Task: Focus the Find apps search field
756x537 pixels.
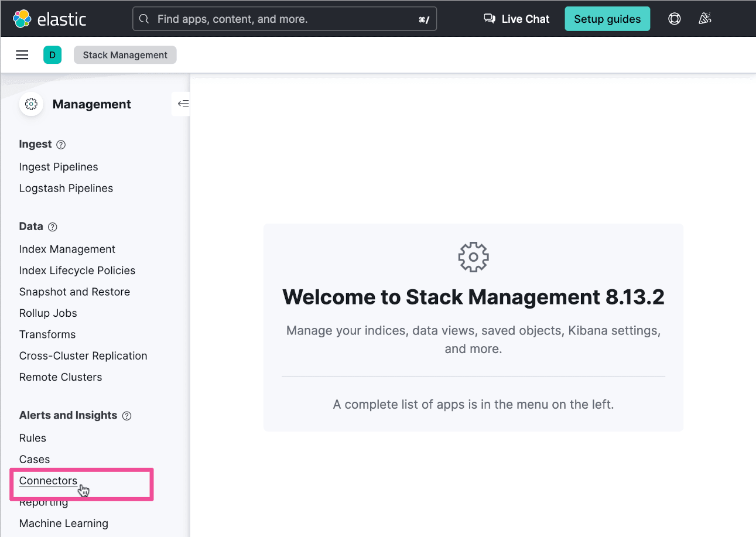Action: coord(285,19)
